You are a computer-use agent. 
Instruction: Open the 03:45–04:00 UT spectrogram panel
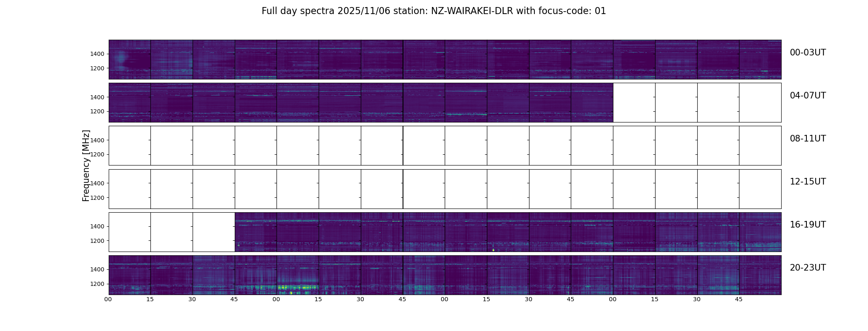click(760, 60)
